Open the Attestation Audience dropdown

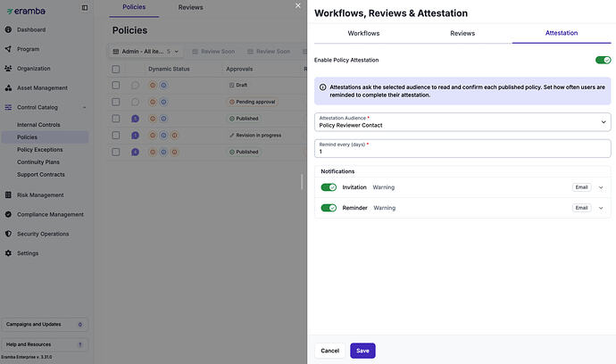pos(462,122)
